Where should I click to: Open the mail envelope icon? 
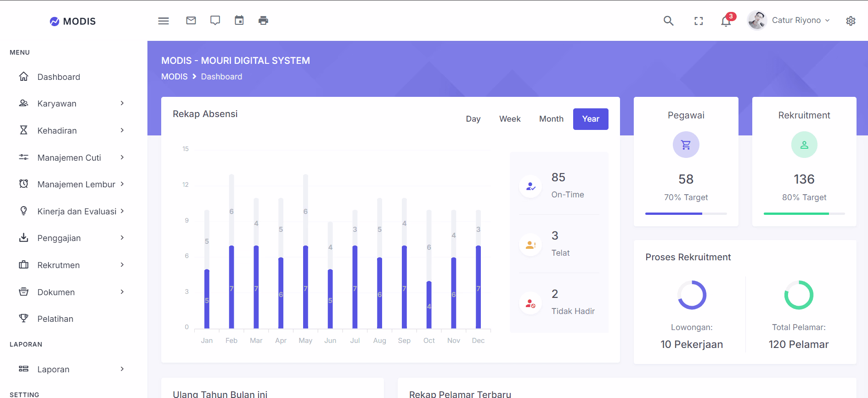(x=191, y=21)
